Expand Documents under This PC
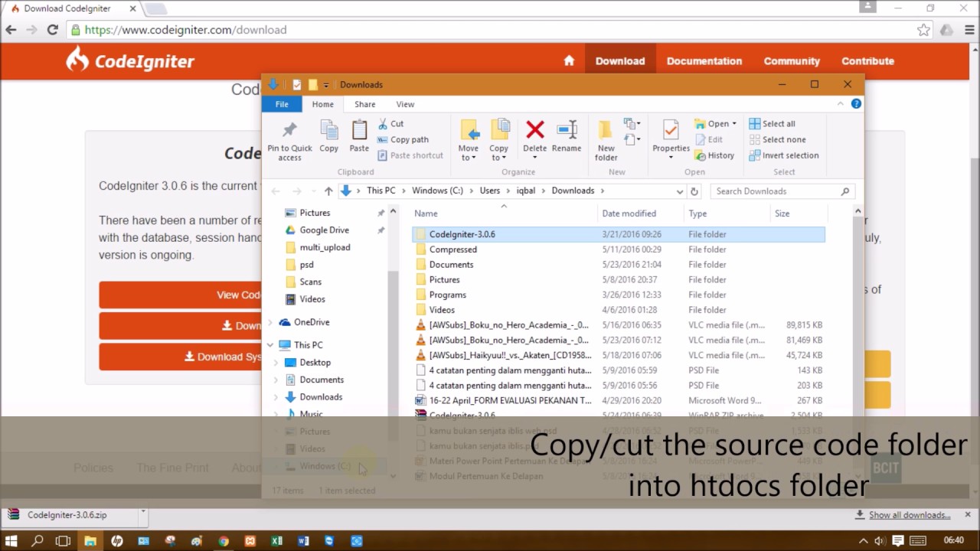 [276, 380]
